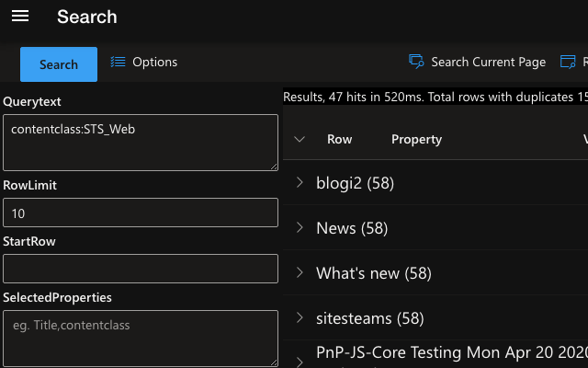Grab the Querytext resize handle
The width and height of the screenshot is (588, 368).
click(x=274, y=167)
